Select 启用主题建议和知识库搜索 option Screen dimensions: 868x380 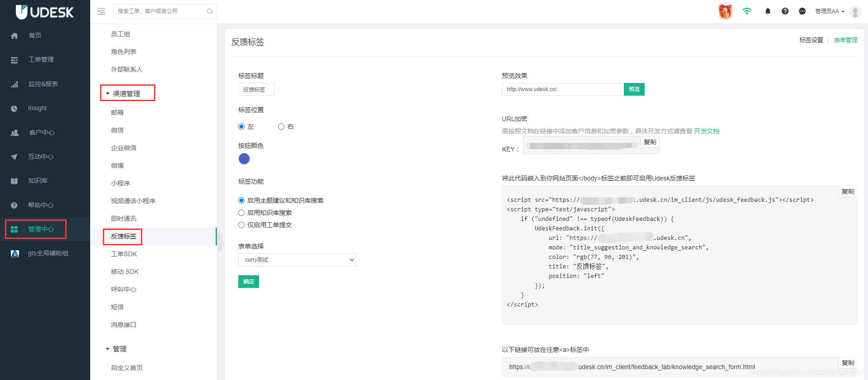pos(241,200)
